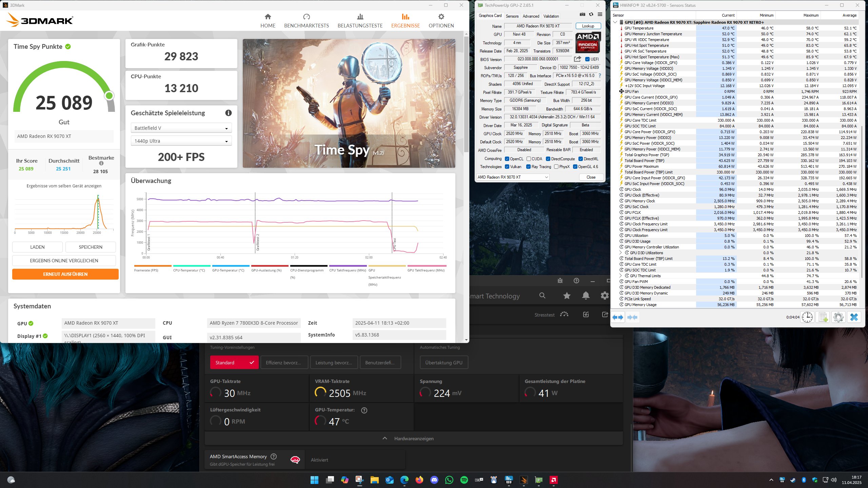The image size is (868, 488).
Task: Click the GPU-Z screenshot camera icon
Action: click(582, 14)
